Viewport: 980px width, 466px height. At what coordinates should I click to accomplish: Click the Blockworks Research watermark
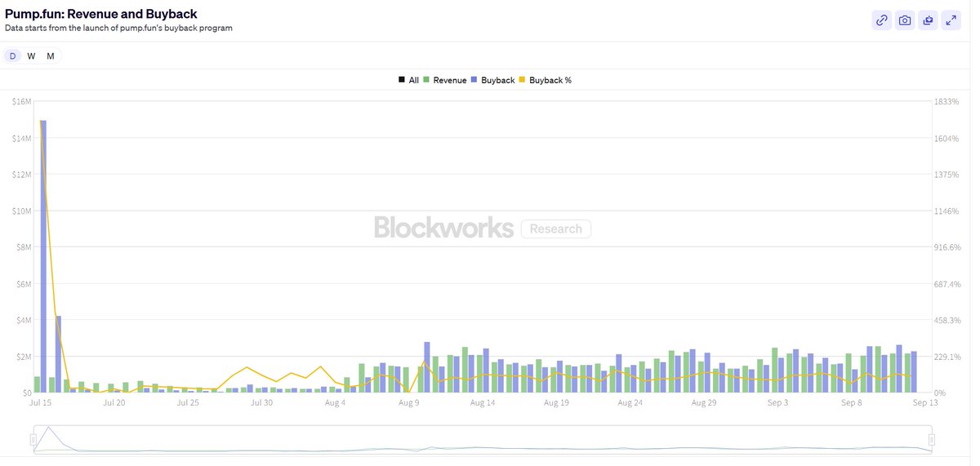[482, 228]
